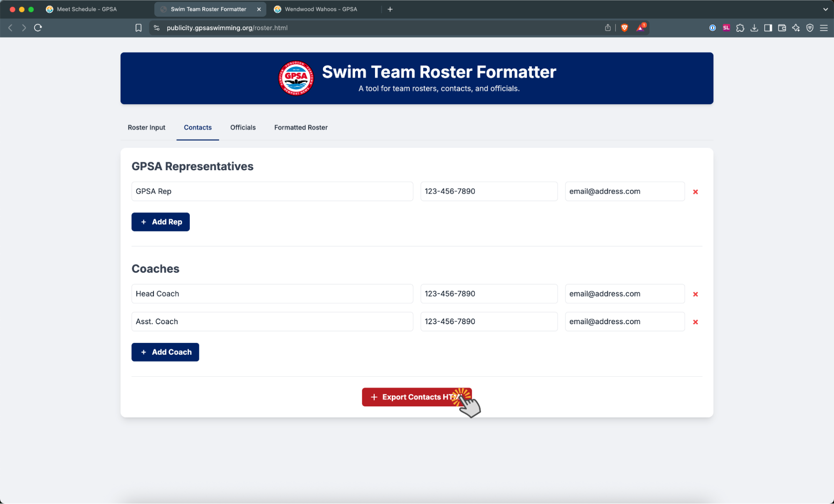Click the Brave Shields lion icon
834x504 pixels.
624,28
